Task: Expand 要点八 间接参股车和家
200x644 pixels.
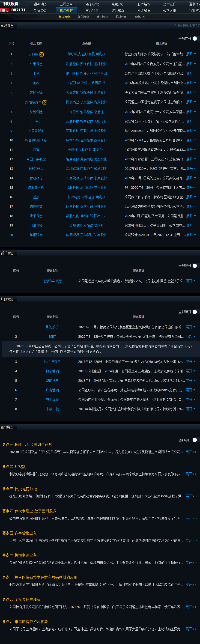Action: click(x=191, y=607)
